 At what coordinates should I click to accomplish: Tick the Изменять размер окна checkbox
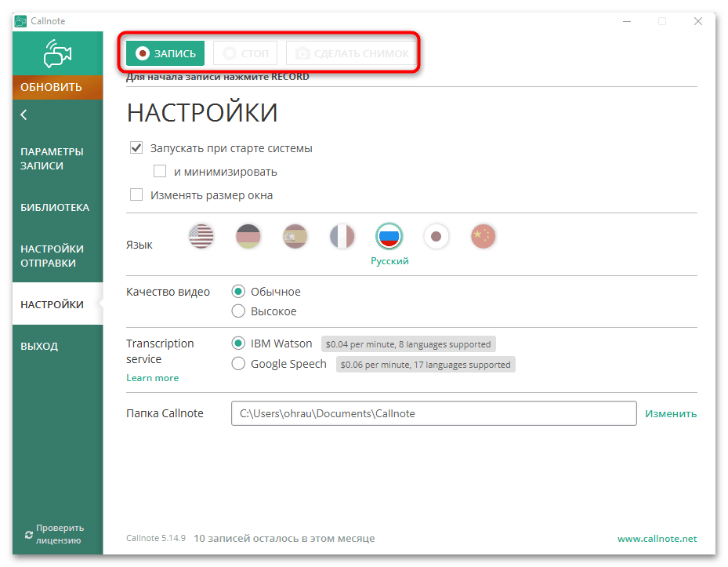click(136, 195)
